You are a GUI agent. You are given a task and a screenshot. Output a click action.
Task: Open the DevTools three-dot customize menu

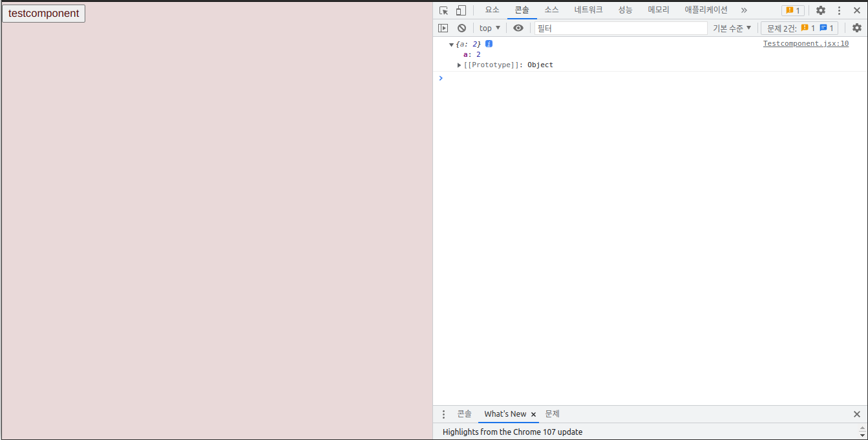[839, 10]
